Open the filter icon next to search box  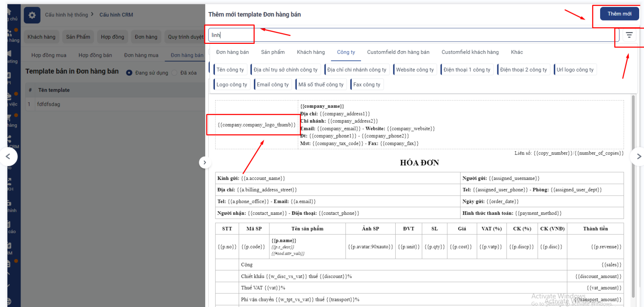tap(629, 35)
